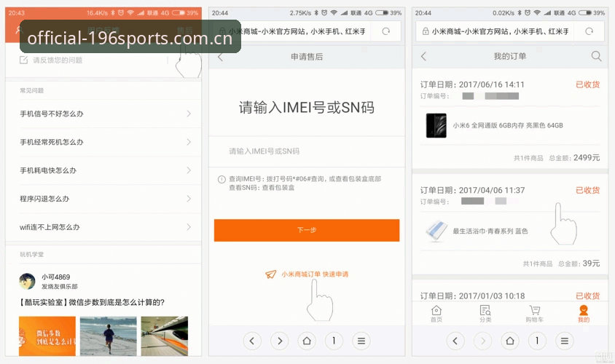Open browser menu in middle phone
The width and height of the screenshot is (615, 364).
361,341
